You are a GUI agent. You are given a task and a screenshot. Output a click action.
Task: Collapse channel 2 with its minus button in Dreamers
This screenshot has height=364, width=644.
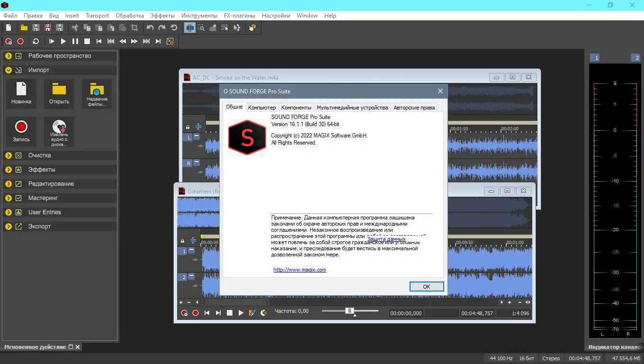[x=192, y=276]
